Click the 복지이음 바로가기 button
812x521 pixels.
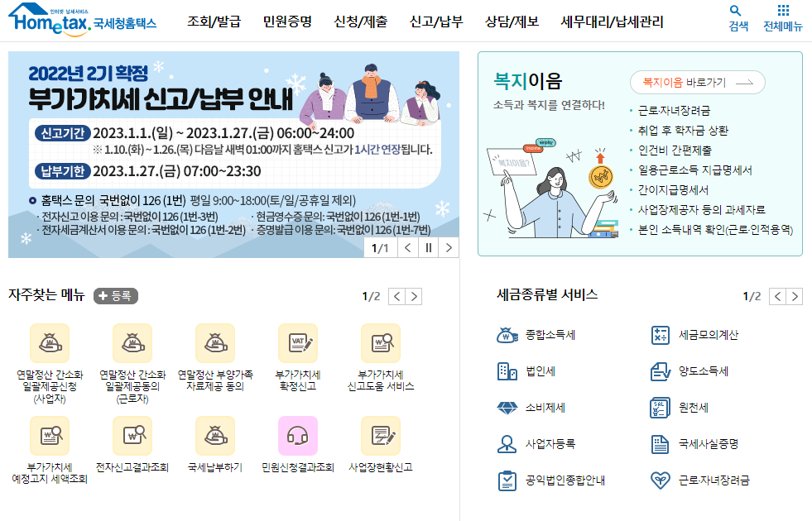click(699, 83)
